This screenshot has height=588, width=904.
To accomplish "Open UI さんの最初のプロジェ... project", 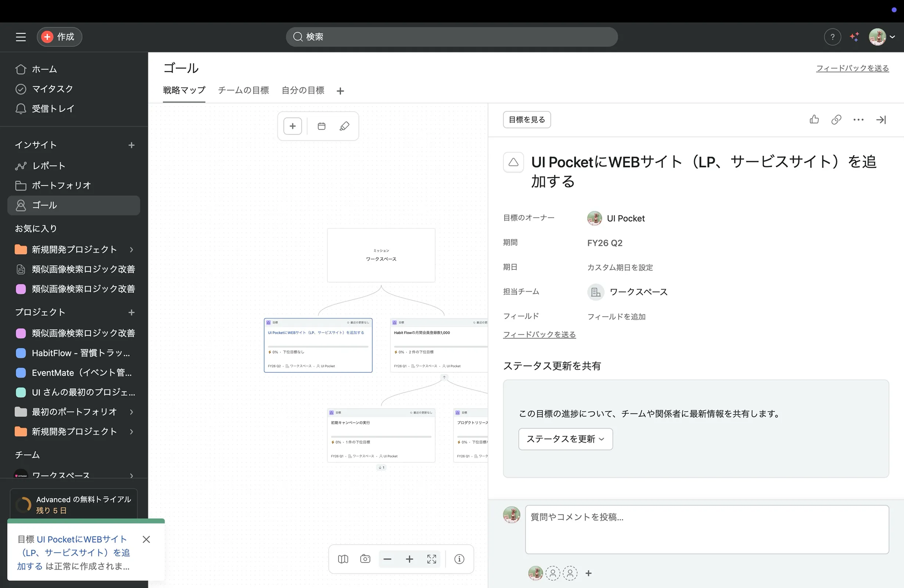I will tap(74, 392).
